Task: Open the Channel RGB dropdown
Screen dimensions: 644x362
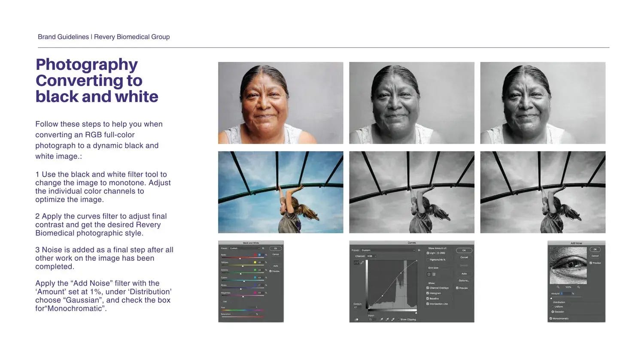Action: [371, 256]
